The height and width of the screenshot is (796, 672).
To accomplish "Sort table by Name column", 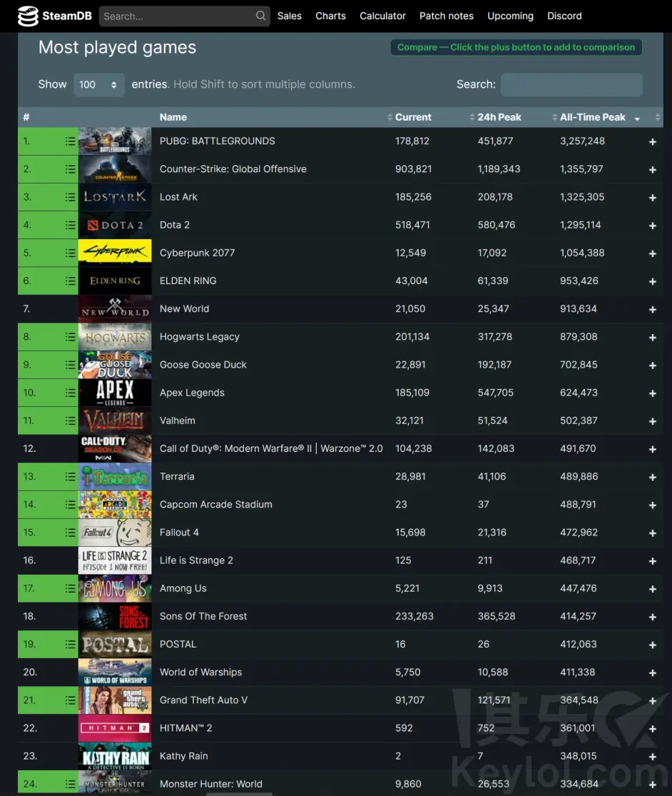I will tap(173, 117).
